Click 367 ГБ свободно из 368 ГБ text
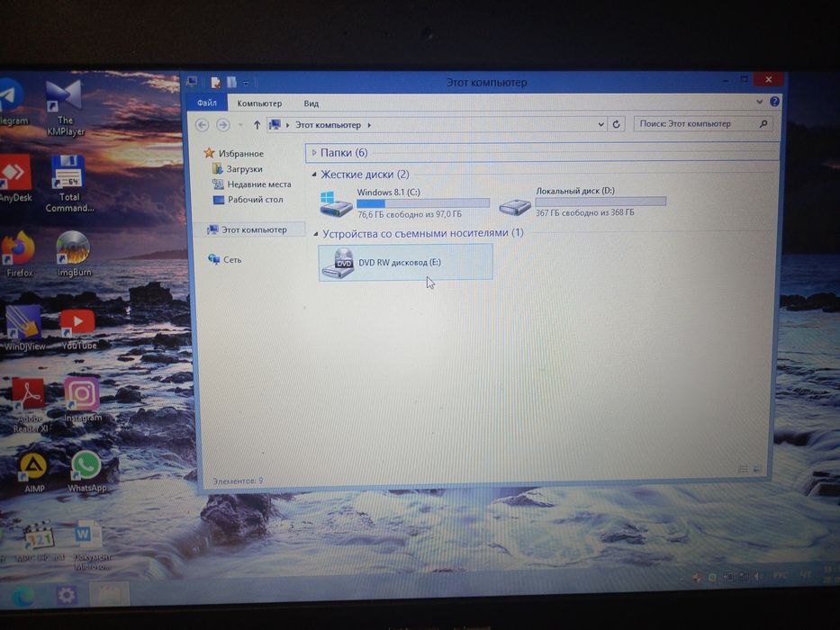Image resolution: width=840 pixels, height=630 pixels. (584, 212)
